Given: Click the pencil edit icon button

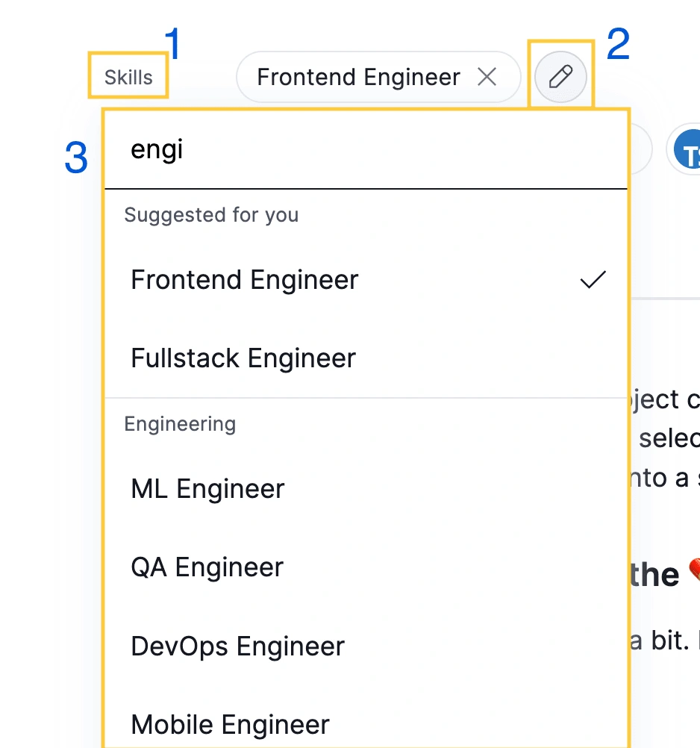Looking at the screenshot, I should coord(560,76).
